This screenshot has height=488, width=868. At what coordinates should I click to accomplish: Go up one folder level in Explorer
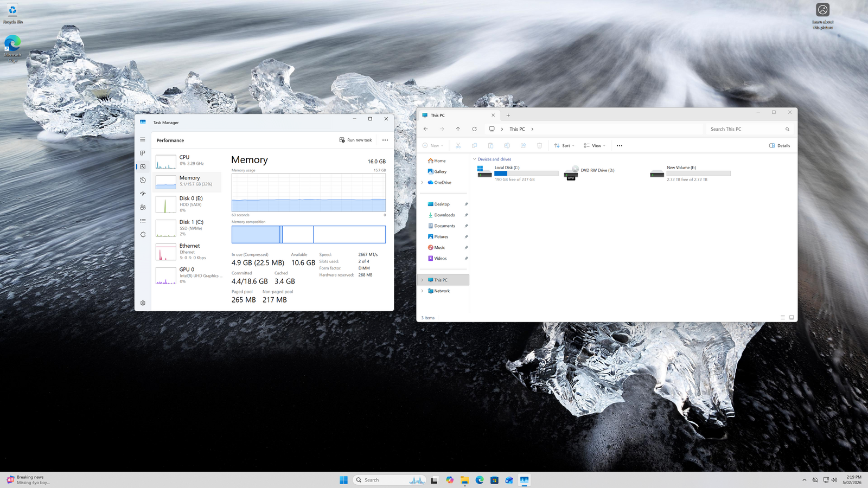pos(458,129)
